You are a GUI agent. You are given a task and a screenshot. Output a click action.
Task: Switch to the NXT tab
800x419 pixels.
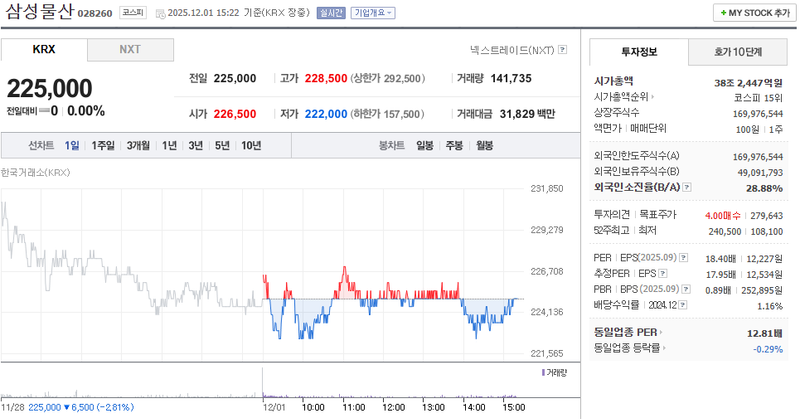coord(130,50)
